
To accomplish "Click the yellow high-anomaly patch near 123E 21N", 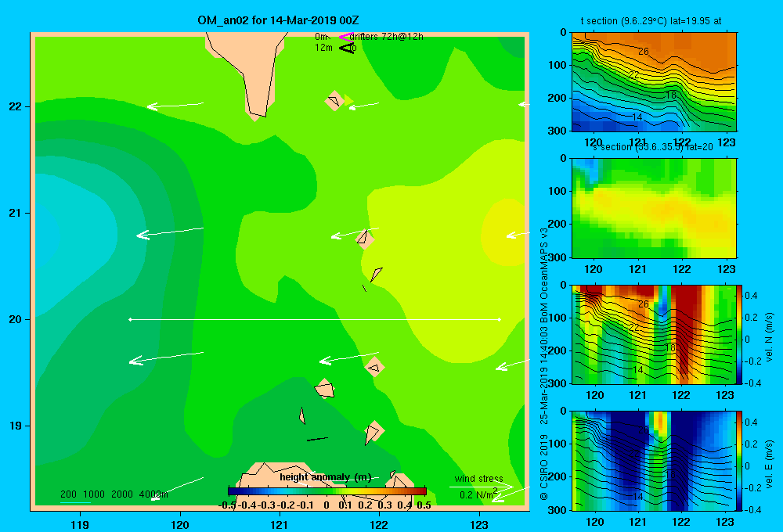I will 504,232.
